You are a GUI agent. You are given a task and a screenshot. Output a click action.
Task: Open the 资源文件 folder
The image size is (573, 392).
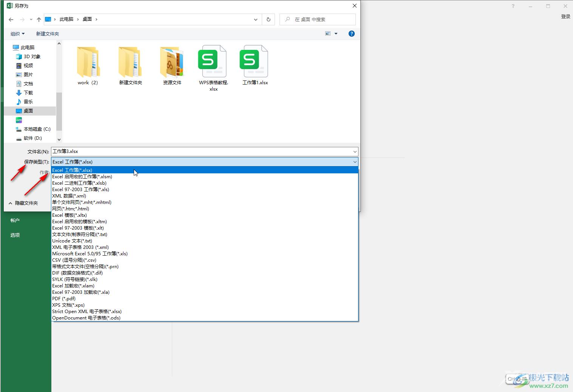coord(172,63)
